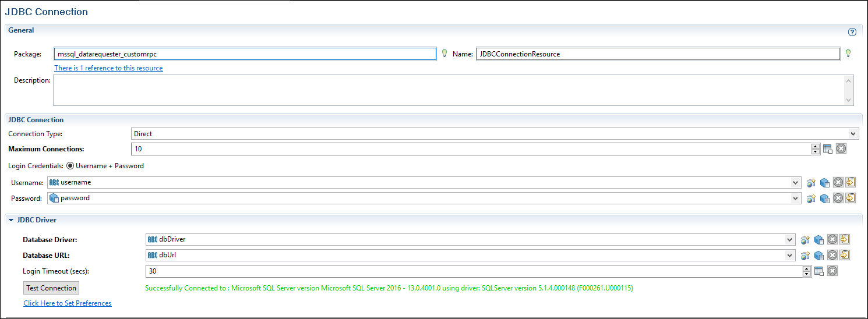Click the blue cube icon in Password row
This screenshot has height=319, width=868.
[824, 199]
